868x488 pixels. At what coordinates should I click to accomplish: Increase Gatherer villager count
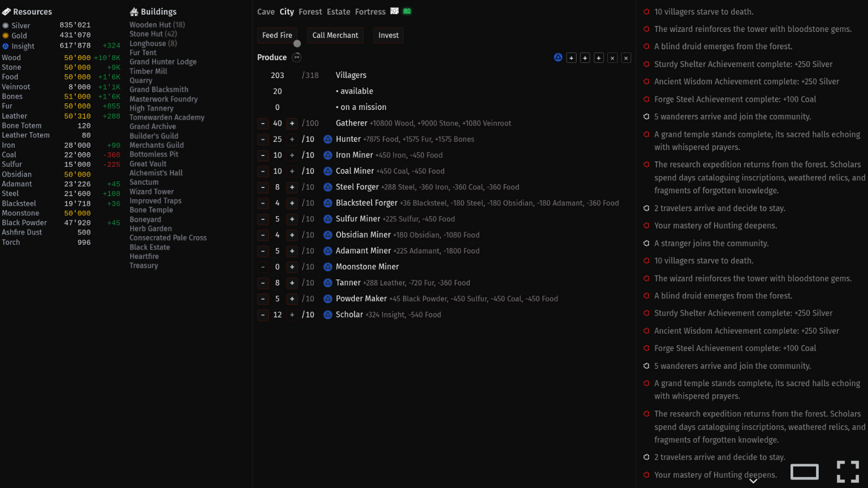pyautogui.click(x=292, y=123)
